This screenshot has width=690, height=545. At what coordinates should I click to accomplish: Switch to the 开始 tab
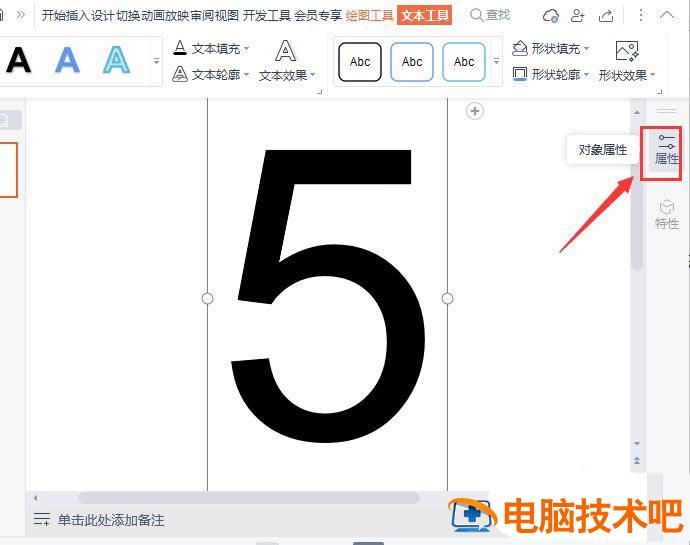tap(54, 15)
